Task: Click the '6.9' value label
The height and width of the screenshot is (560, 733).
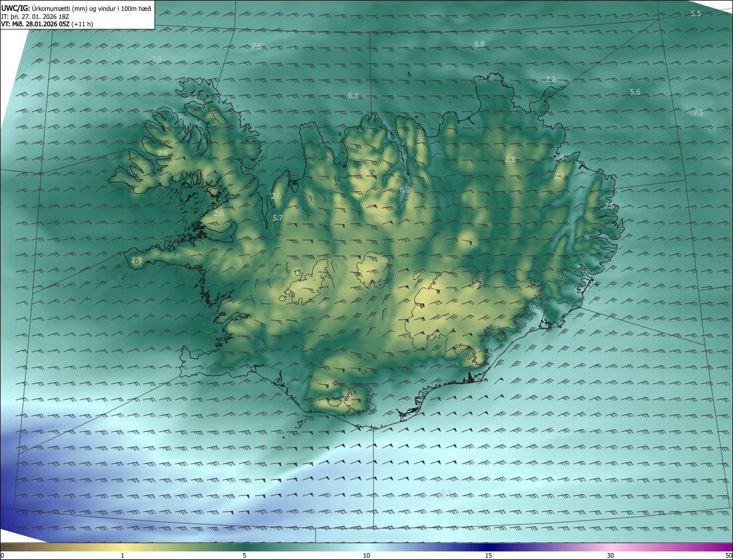Action: [405, 189]
